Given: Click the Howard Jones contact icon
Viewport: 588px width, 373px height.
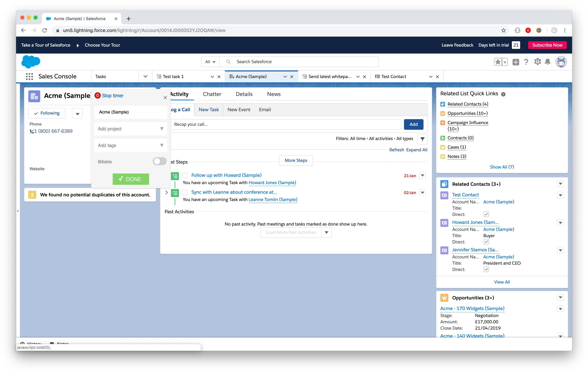Looking at the screenshot, I should point(444,223).
